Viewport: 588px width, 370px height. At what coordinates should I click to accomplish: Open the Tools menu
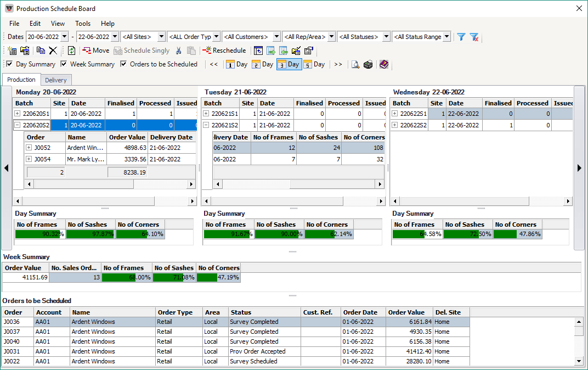click(83, 24)
